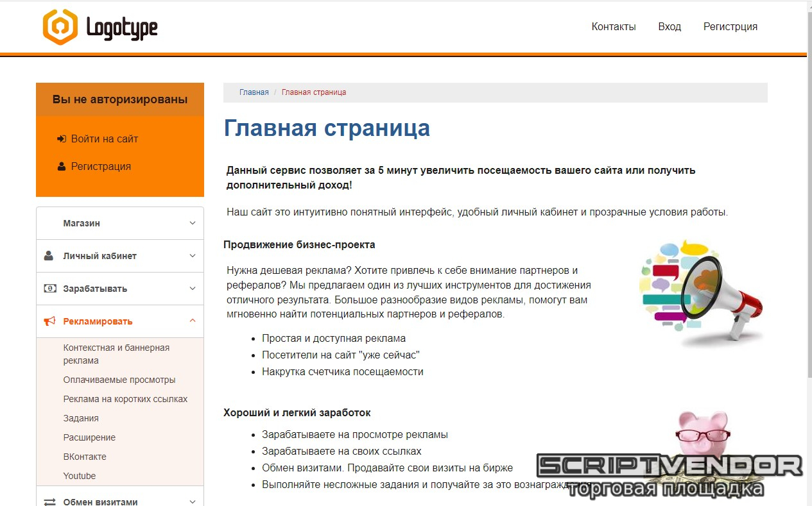Screen dimensions: 812x506
Task: Click the Главная страница breadcrumb item
Action: point(314,92)
